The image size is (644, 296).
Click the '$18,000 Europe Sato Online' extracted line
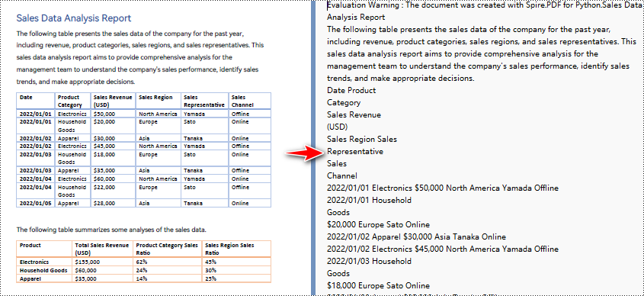pos(378,285)
